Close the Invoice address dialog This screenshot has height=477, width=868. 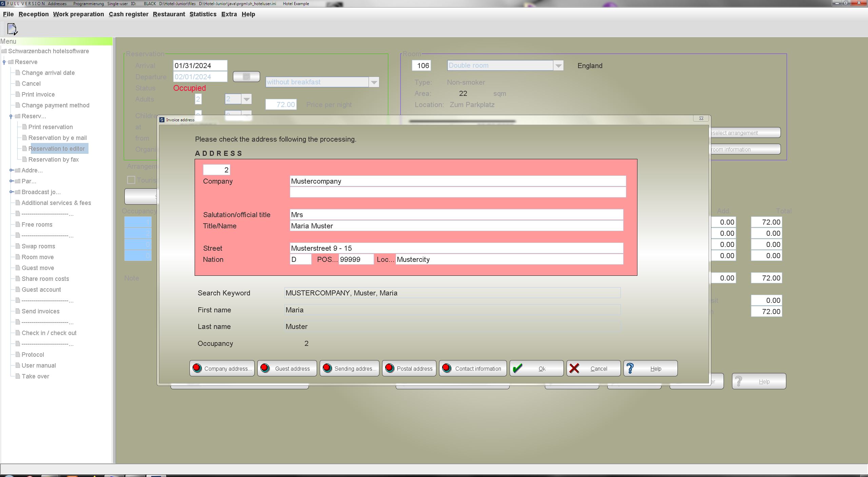pyautogui.click(x=701, y=118)
